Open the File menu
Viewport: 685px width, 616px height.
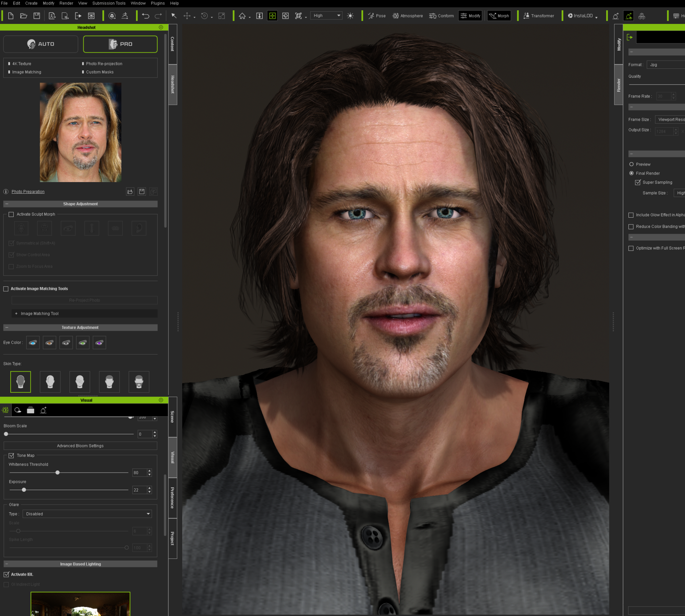(x=4, y=3)
